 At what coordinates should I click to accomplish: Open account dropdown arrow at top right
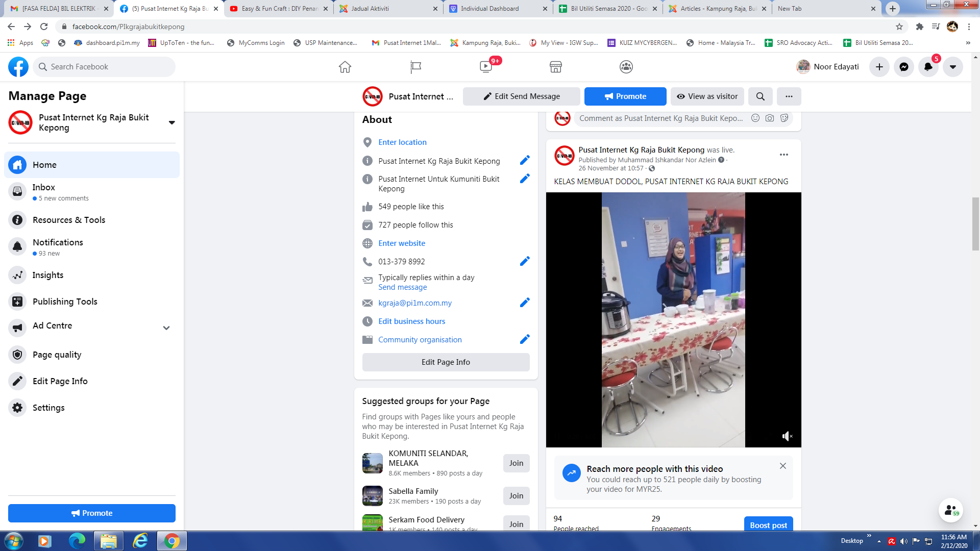(952, 67)
